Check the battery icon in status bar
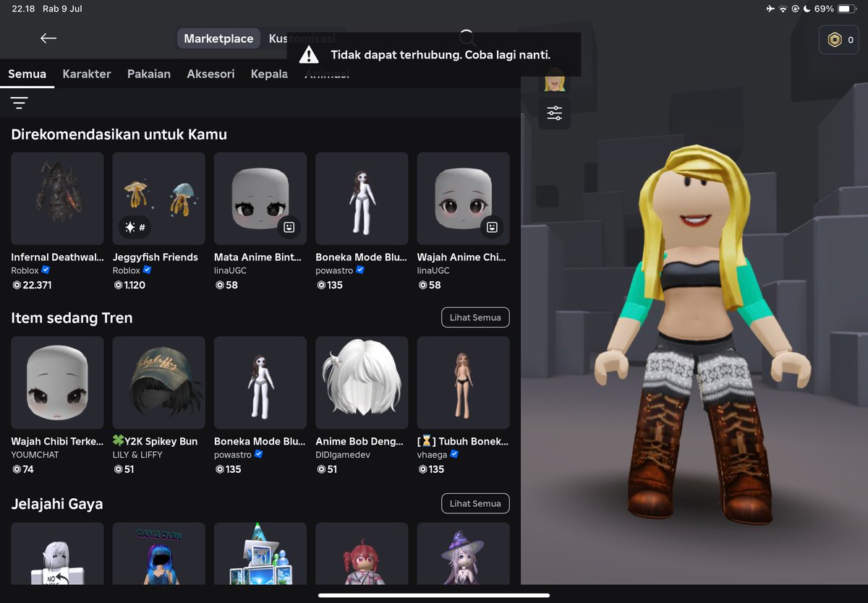This screenshot has width=868, height=603. [846, 9]
